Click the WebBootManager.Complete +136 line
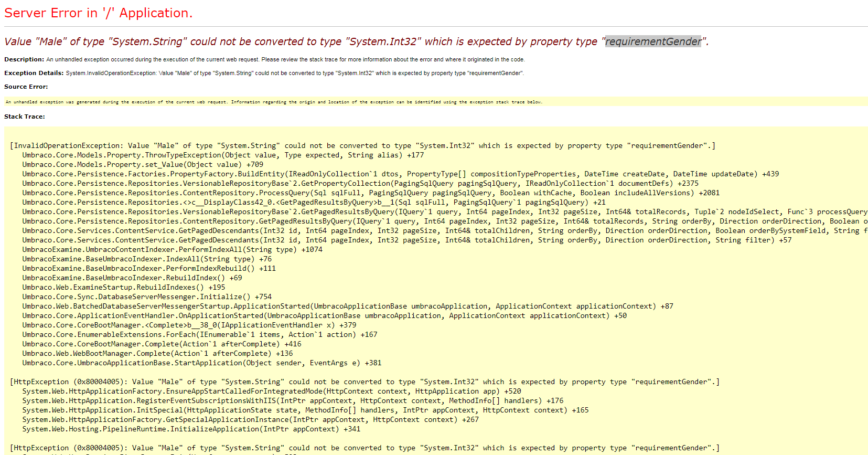 coord(157,354)
